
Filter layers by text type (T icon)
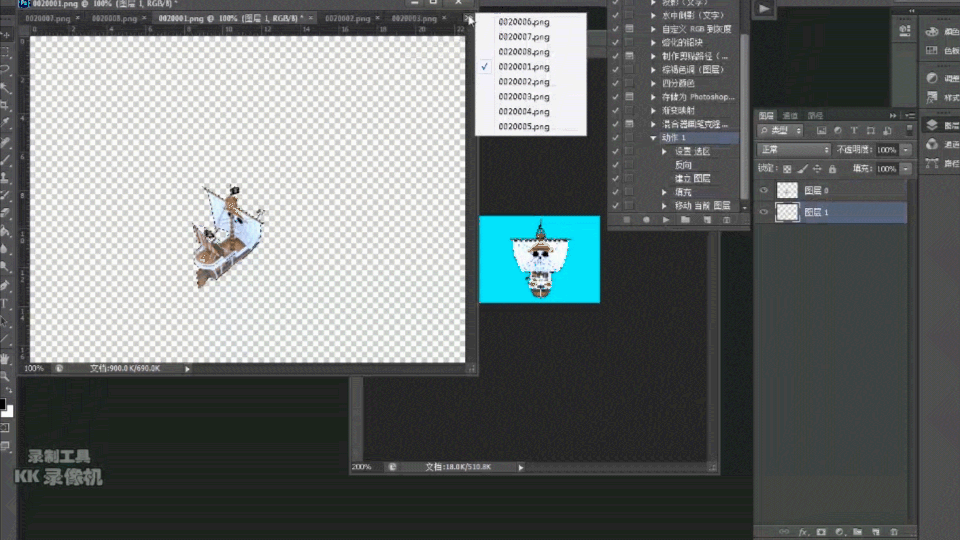click(854, 130)
